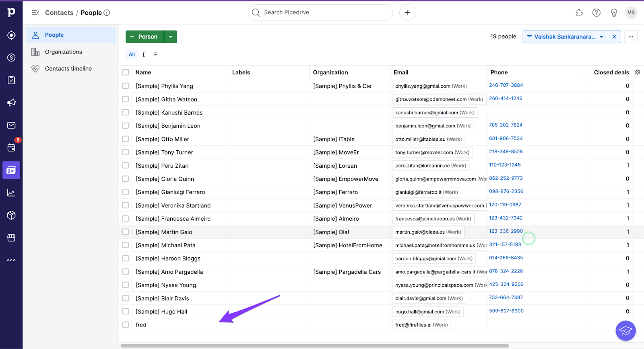644x349 pixels.
Task: Filter by bracket character
Action: coord(144,54)
